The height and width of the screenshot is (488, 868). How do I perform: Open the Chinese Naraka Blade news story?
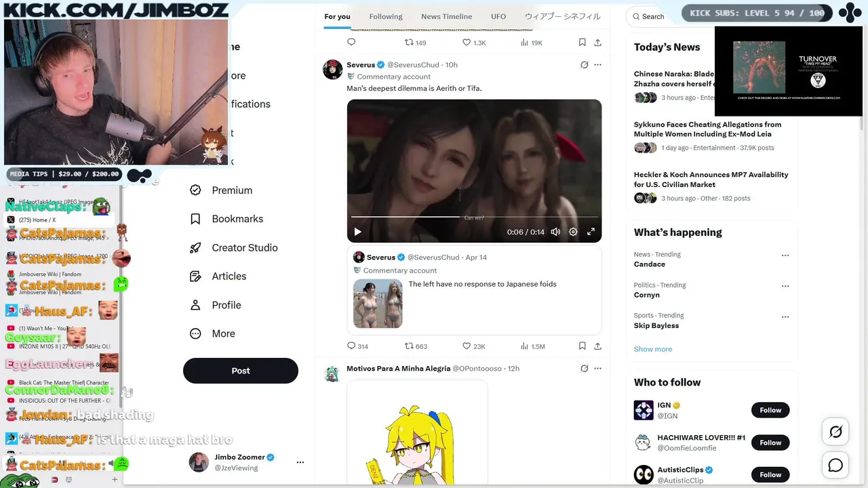click(674, 79)
